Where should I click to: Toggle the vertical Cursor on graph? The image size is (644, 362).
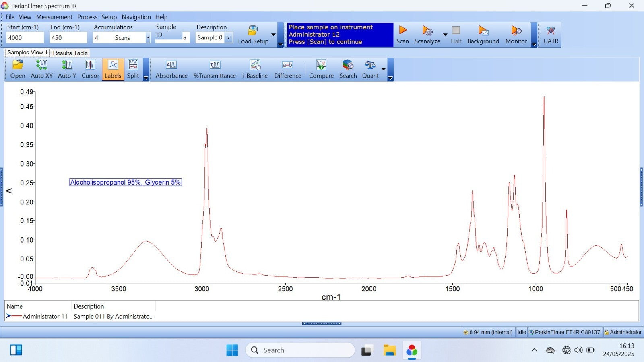click(x=90, y=69)
